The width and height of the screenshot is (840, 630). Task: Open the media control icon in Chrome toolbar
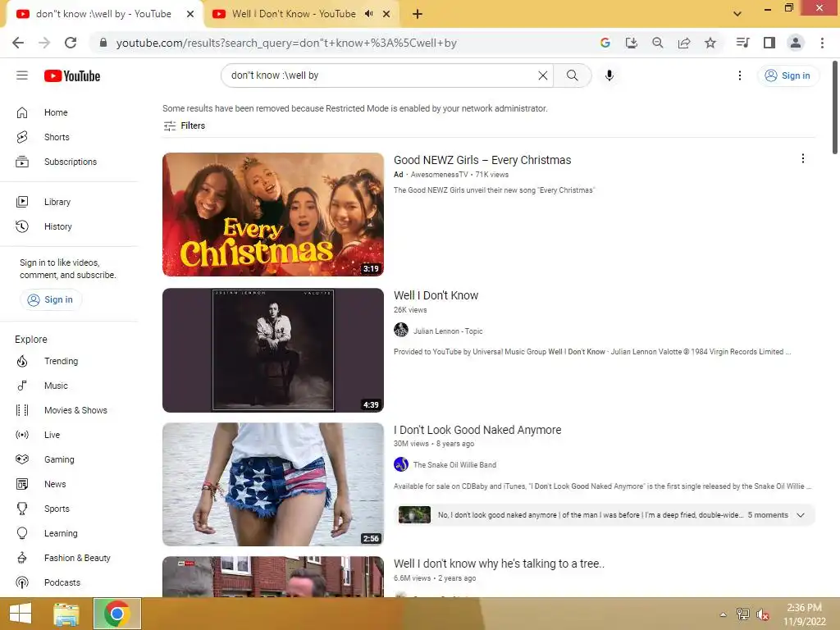tap(742, 43)
